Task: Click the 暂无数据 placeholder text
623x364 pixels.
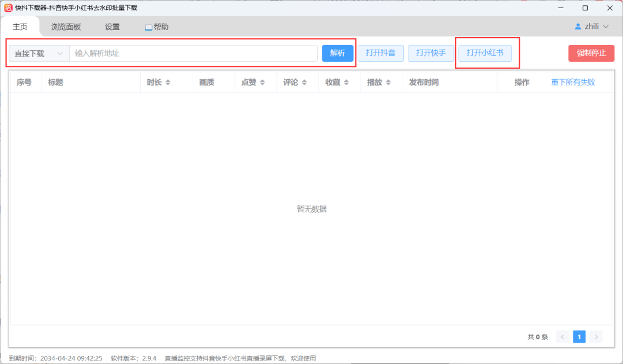Action: tap(311, 209)
